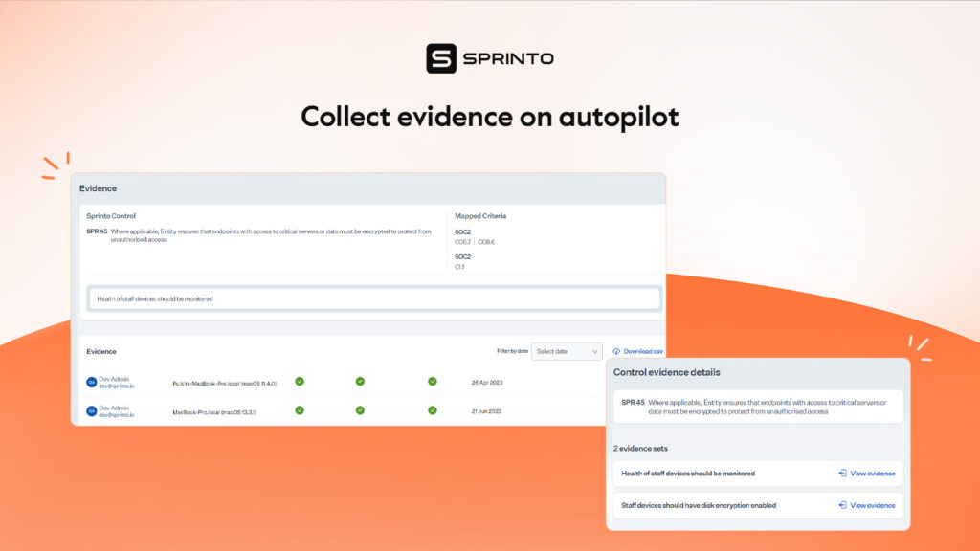Click the SPRINTO wordmark text
Viewport: 980px width, 551px height.
coord(508,58)
